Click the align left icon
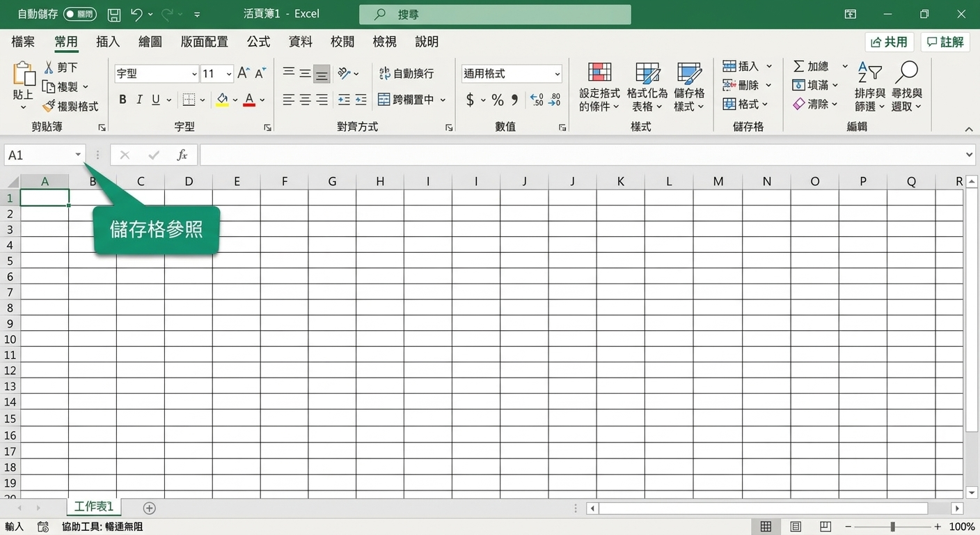Viewport: 980px width, 535px height. 288,100
